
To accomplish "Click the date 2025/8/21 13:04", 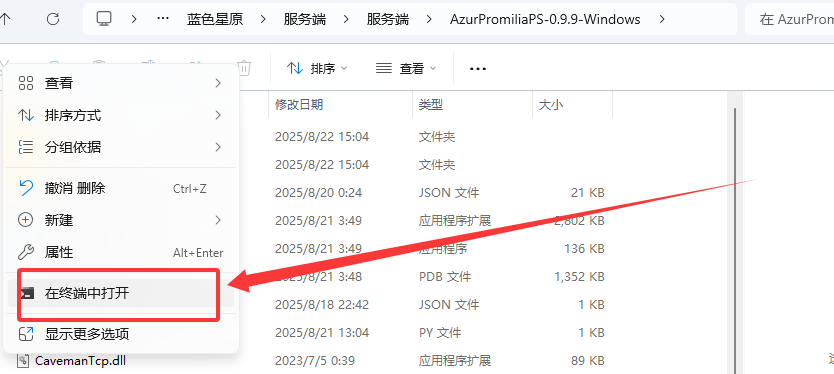I will [x=322, y=333].
